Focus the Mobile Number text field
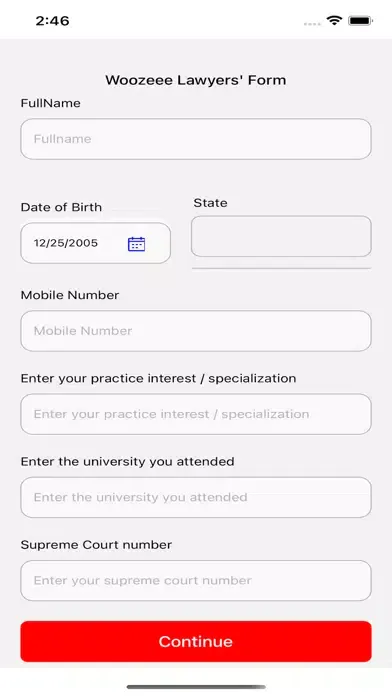 coord(196,331)
